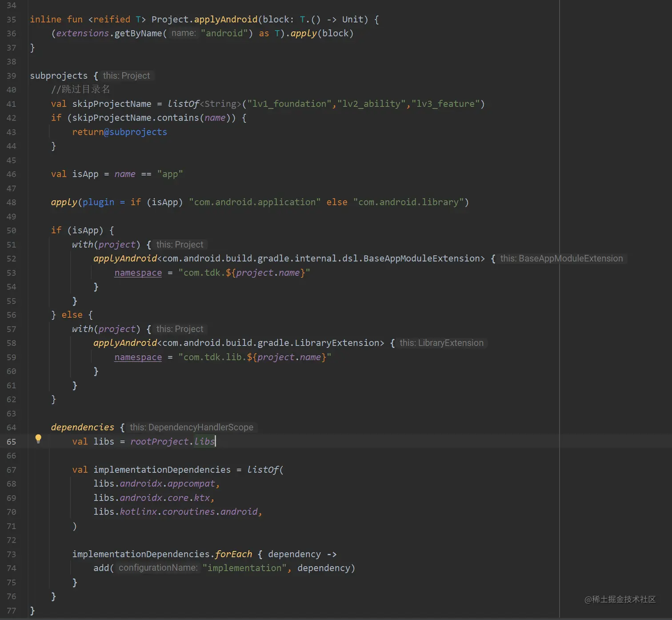Click the 'dependencies' block name on line 64
This screenshot has height=620, width=672.
(x=83, y=428)
